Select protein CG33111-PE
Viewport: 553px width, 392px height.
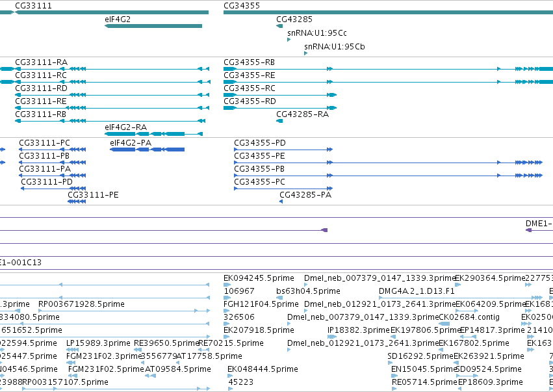[x=93, y=195]
